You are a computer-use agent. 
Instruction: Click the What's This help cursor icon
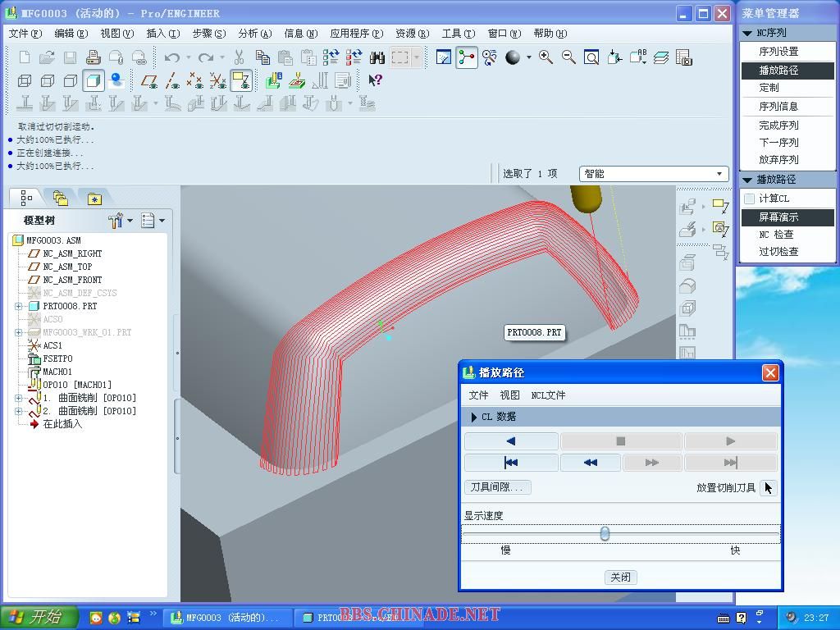[375, 81]
